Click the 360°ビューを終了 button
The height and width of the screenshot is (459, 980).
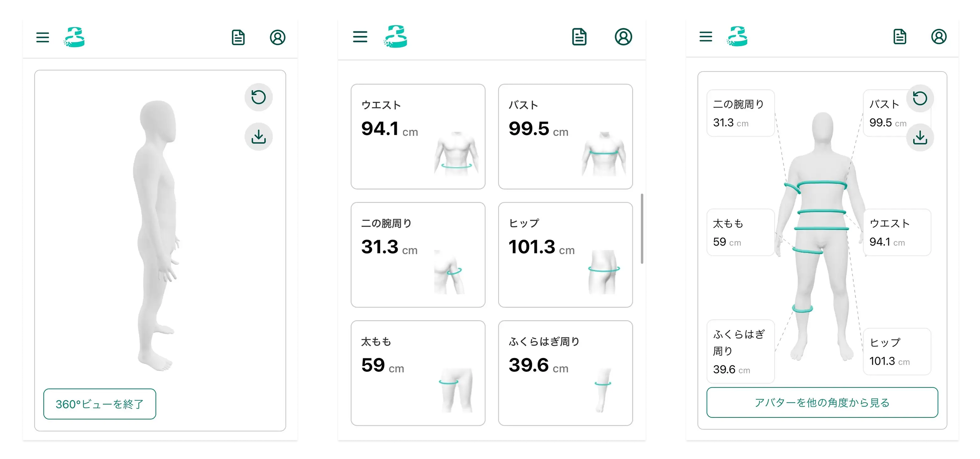[100, 404]
